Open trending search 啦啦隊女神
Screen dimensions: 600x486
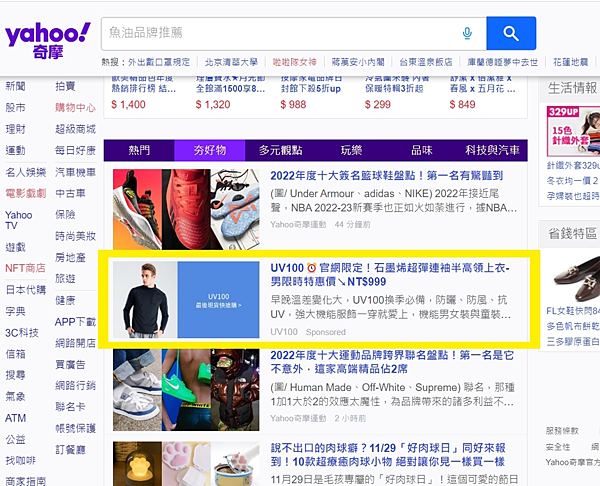(294, 62)
